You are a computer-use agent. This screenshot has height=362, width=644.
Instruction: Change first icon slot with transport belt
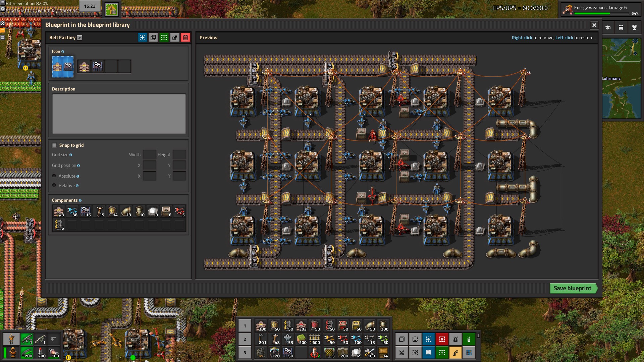[x=84, y=67]
